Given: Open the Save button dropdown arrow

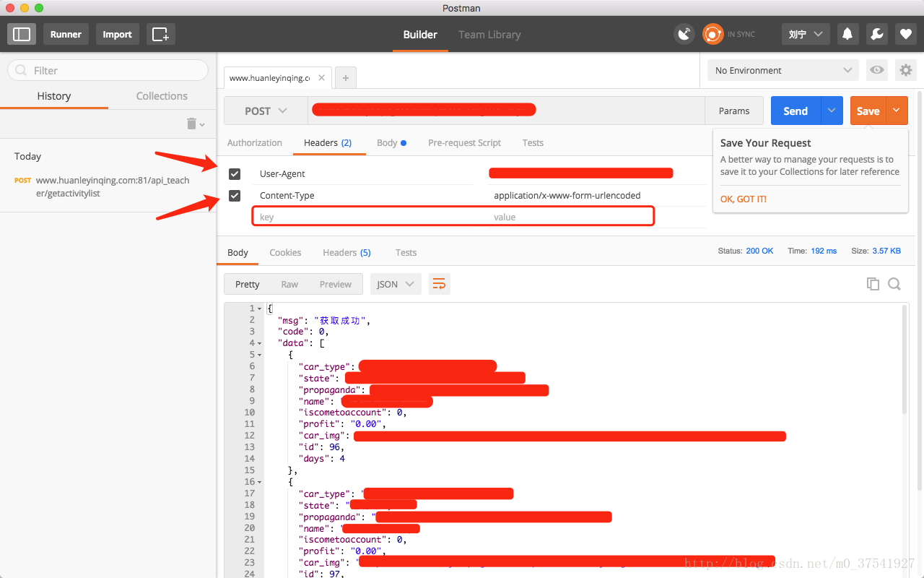Looking at the screenshot, I should (x=897, y=111).
